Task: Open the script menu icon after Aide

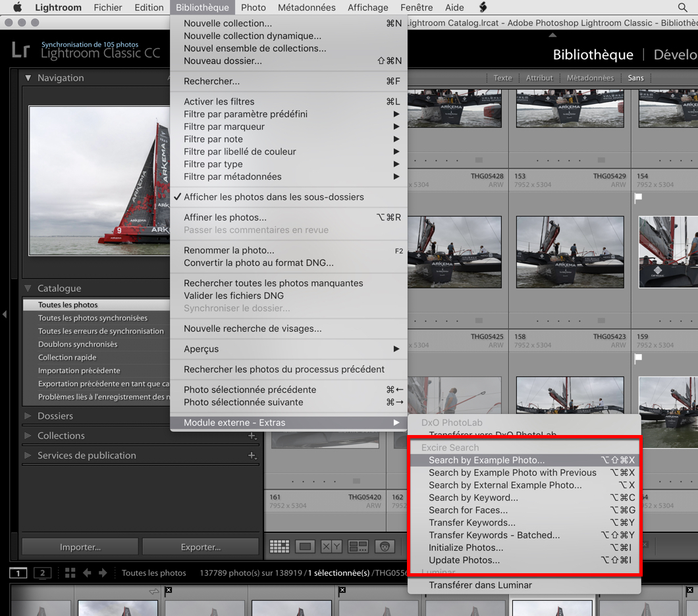Action: tap(483, 7)
